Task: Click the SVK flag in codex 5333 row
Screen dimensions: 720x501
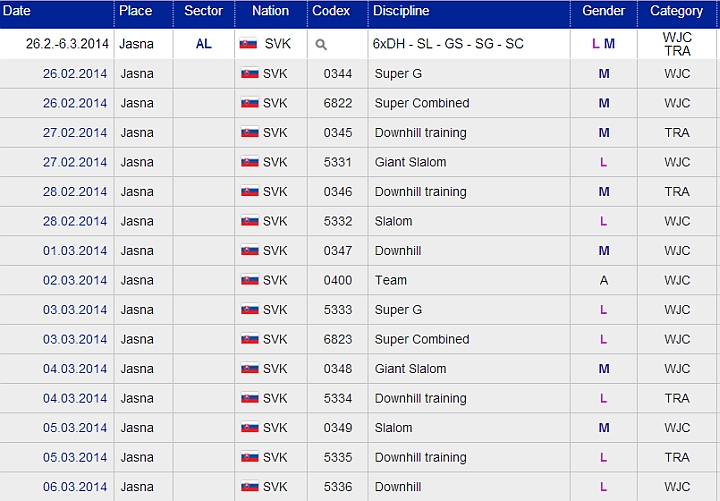Action: [250, 310]
